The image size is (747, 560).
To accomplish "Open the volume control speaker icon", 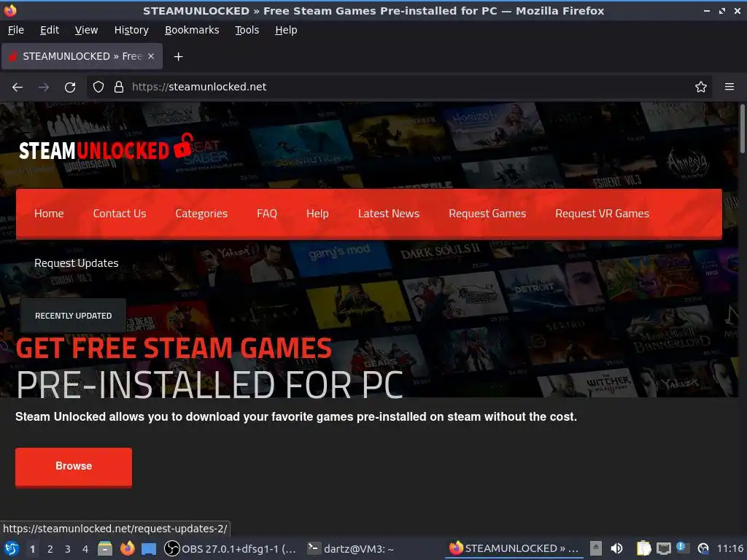I will point(616,549).
